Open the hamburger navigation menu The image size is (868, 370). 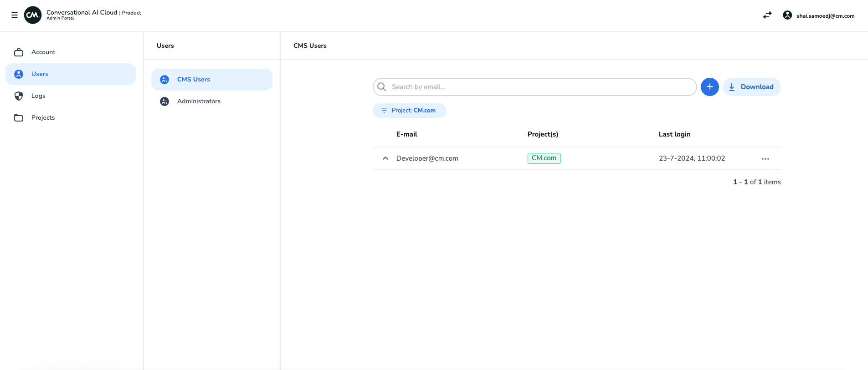click(15, 15)
